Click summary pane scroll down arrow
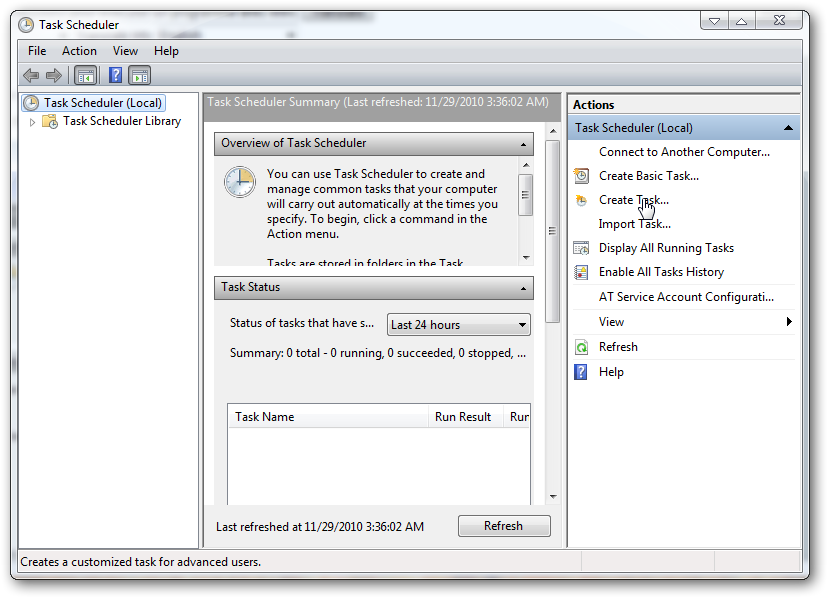 click(x=553, y=497)
